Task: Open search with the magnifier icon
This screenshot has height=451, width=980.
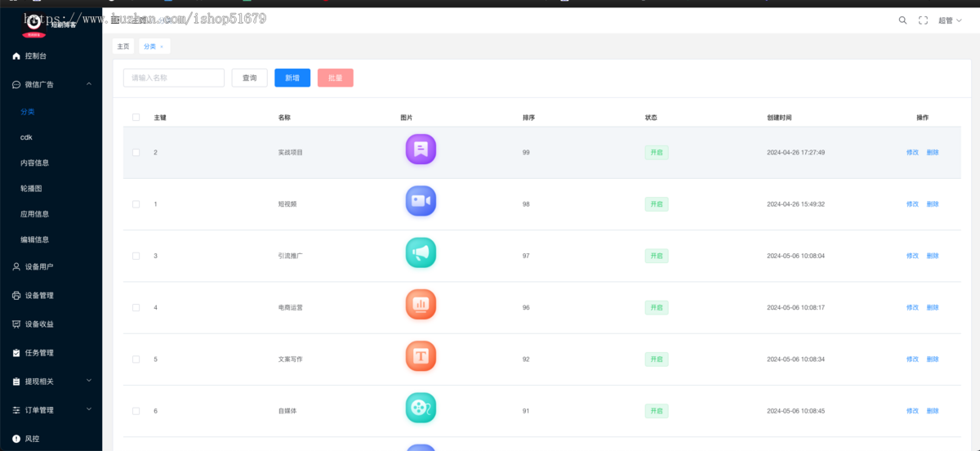Action: 902,20
